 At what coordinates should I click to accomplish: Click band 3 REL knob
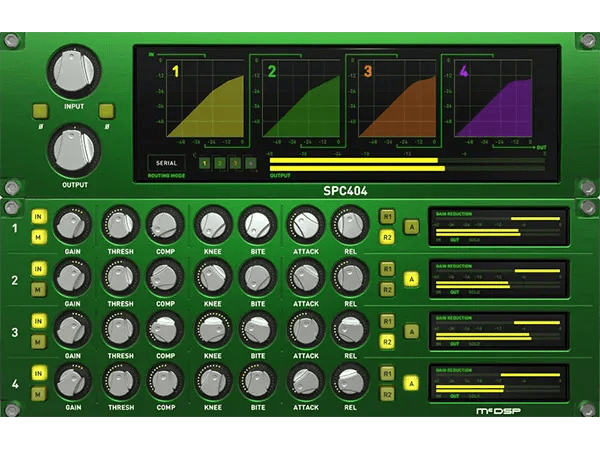click(350, 330)
